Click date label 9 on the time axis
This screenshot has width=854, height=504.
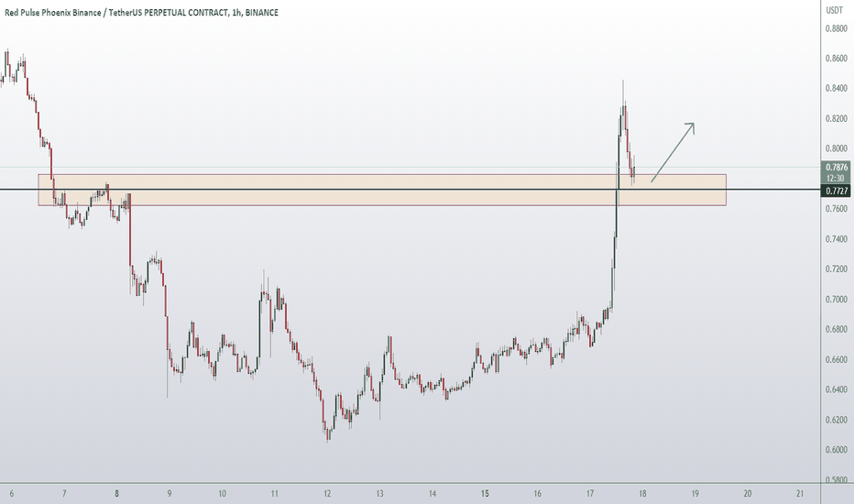(170, 494)
